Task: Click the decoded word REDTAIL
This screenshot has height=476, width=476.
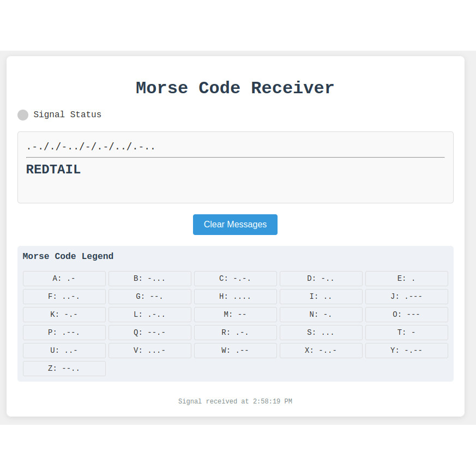Action: tap(53, 170)
